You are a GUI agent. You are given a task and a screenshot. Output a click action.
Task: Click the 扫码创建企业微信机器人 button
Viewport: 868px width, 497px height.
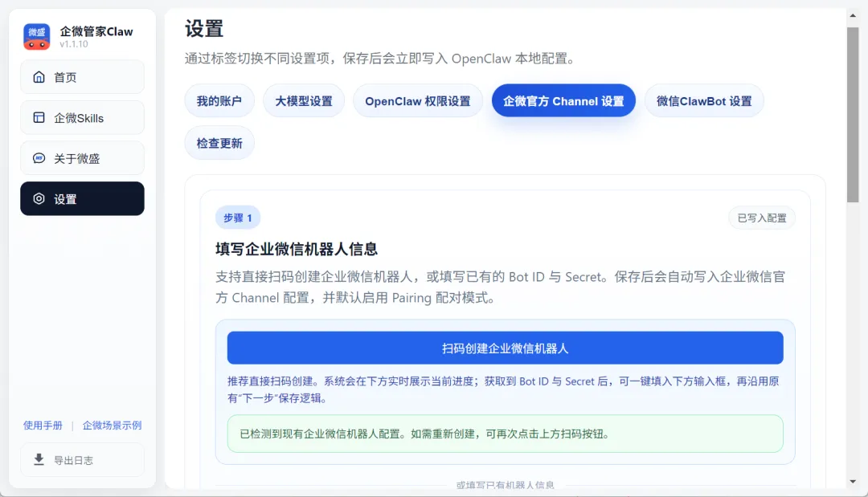(x=505, y=348)
